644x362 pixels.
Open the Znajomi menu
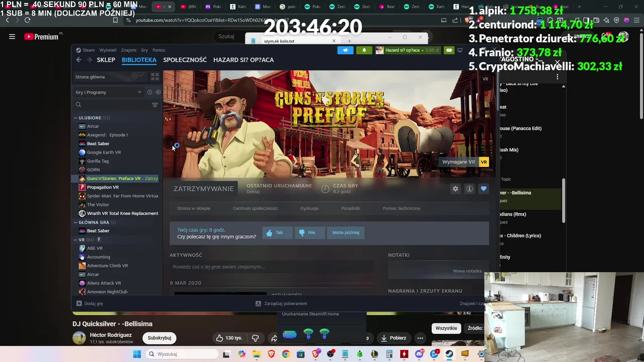click(129, 50)
